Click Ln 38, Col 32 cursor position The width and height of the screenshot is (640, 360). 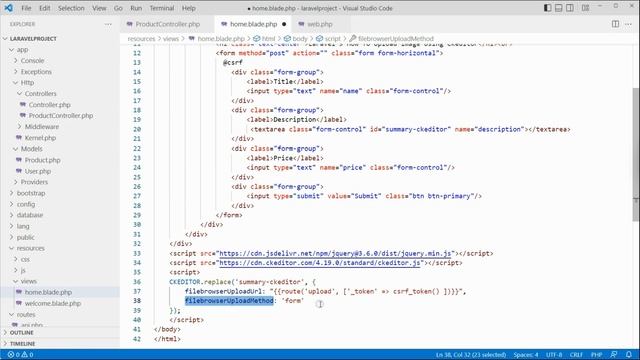[x=471, y=354]
